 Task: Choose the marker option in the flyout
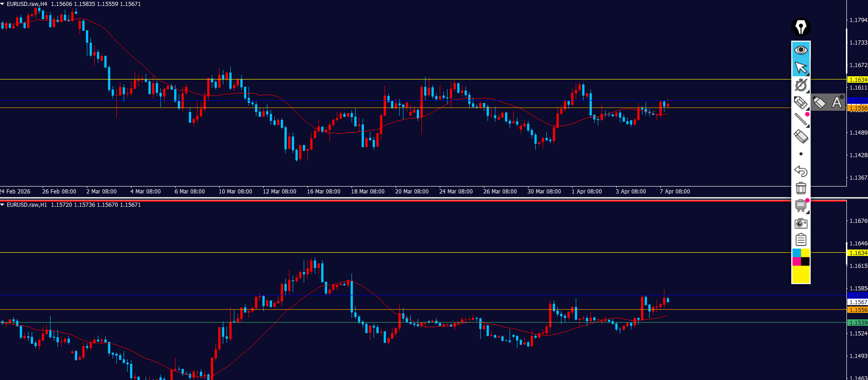pos(819,102)
